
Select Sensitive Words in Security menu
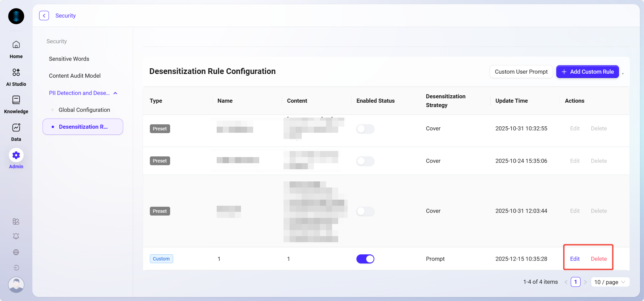pyautogui.click(x=69, y=59)
